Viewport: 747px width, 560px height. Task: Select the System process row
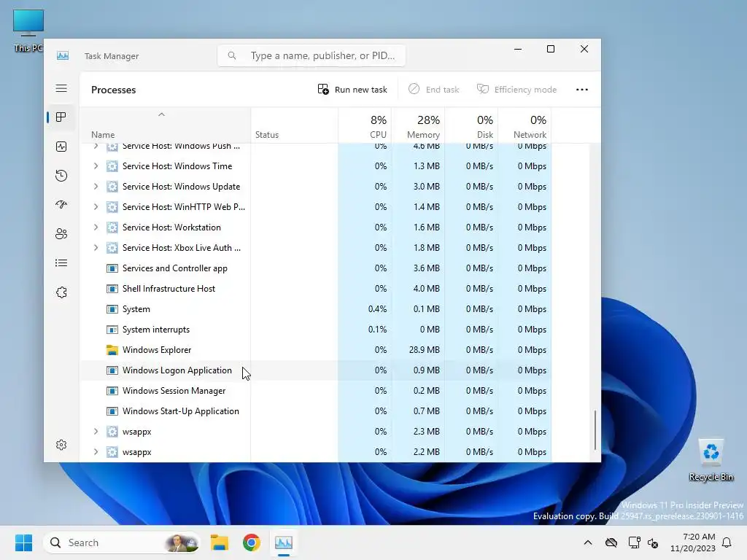tap(315, 309)
